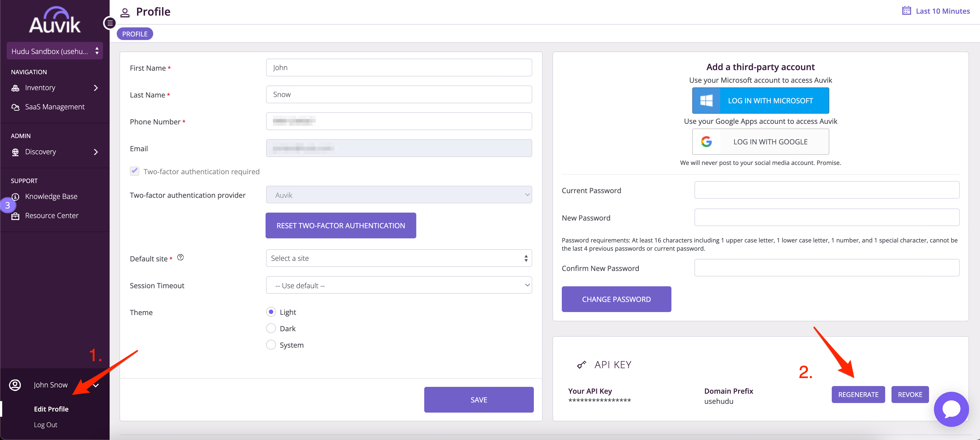Click the Knowledge Base info icon
Screen dimensions: 980x440
pos(16,197)
